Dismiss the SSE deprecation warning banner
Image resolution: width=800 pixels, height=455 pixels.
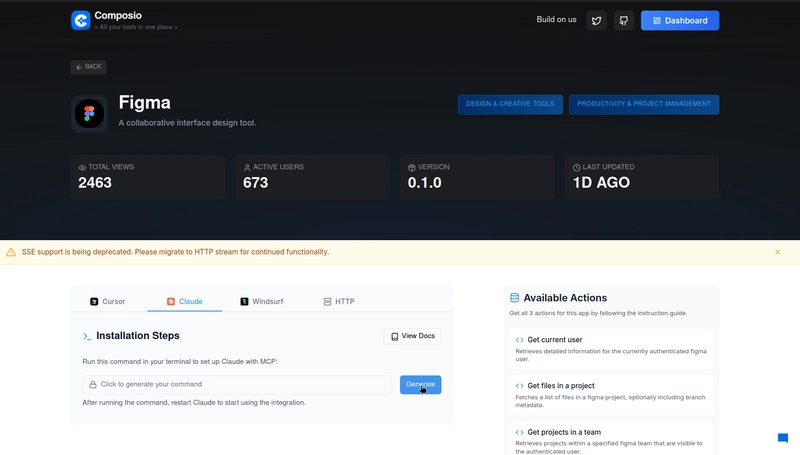[778, 252]
